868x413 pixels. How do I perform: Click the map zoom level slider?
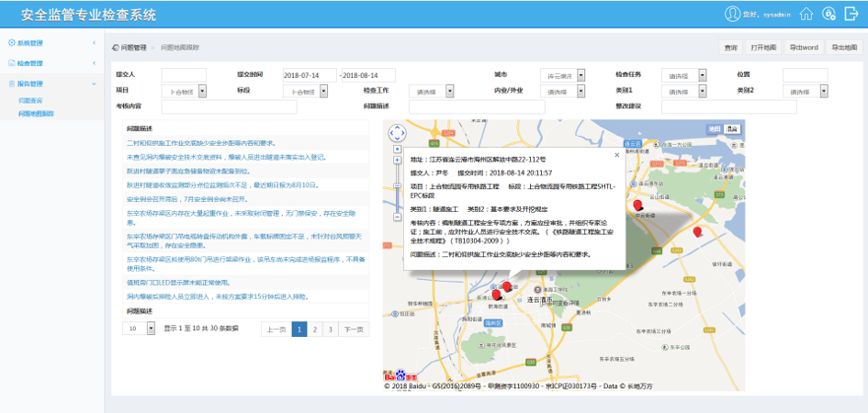pos(397,184)
